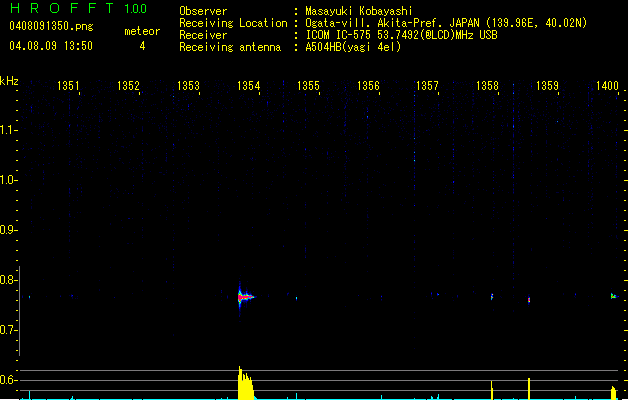Image resolution: width=629 pixels, height=400 pixels.
Task: Click the Observer field label
Action: click(203, 11)
